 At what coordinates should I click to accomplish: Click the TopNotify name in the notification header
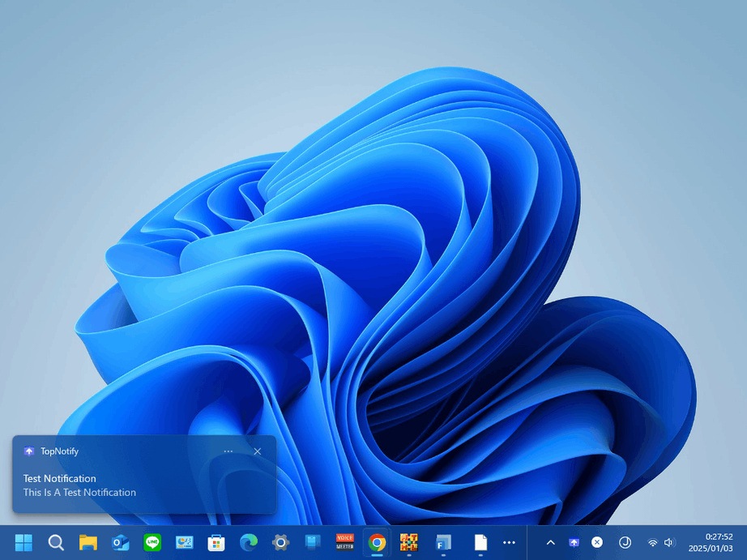point(60,451)
